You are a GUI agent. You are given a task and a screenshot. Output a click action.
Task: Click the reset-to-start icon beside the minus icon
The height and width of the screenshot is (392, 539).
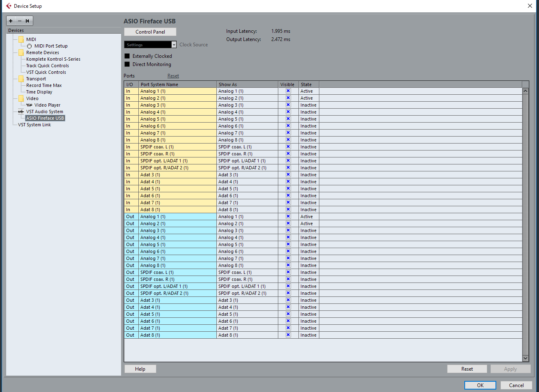[x=28, y=21]
